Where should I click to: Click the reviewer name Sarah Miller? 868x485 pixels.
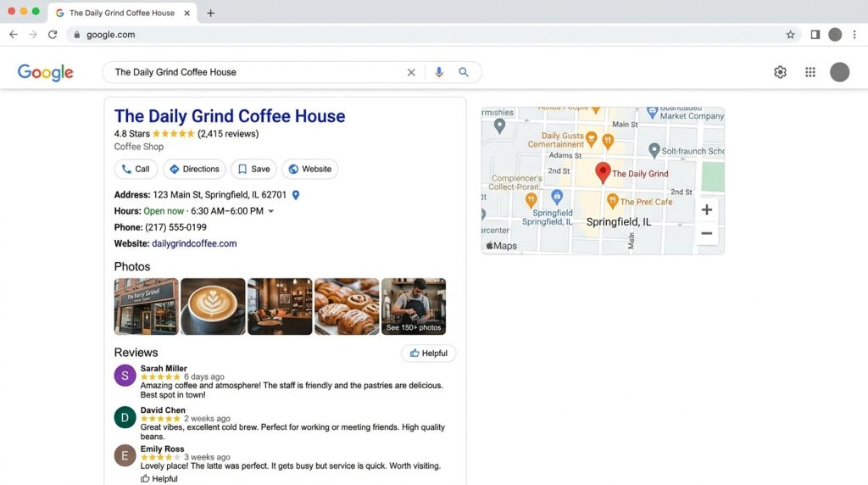point(164,368)
